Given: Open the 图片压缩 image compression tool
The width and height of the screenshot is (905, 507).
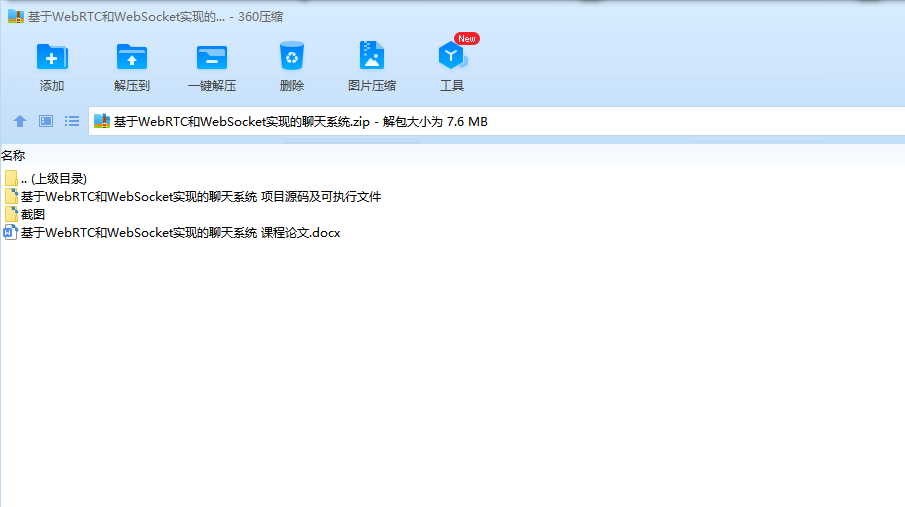Looking at the screenshot, I should (372, 56).
